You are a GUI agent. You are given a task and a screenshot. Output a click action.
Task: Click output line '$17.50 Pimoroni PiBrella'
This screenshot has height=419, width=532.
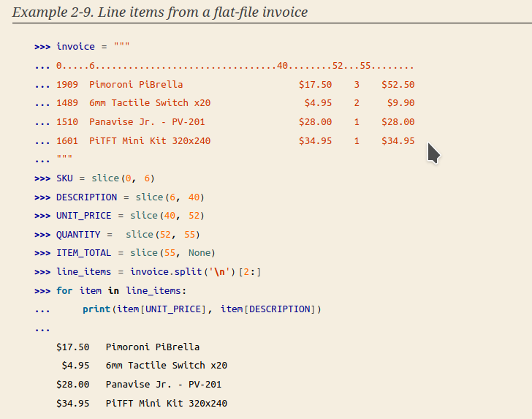(x=128, y=347)
